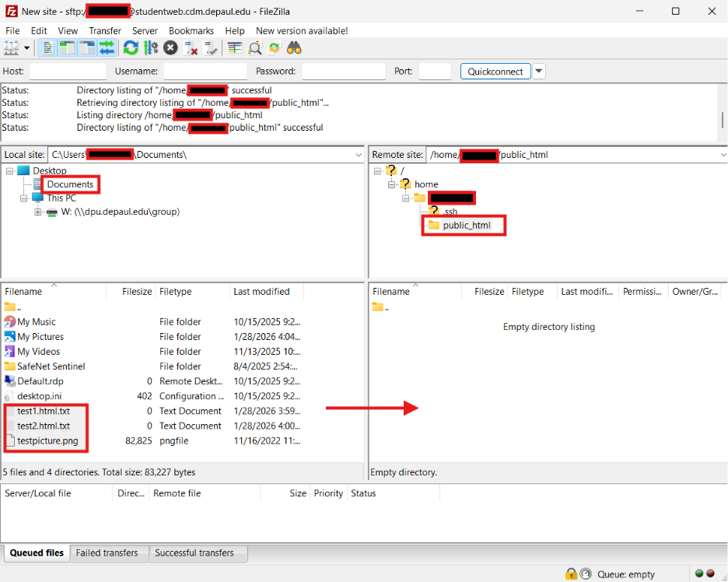Click Process Queue toolbar icon
Image resolution: width=728 pixels, height=582 pixels.
point(151,48)
